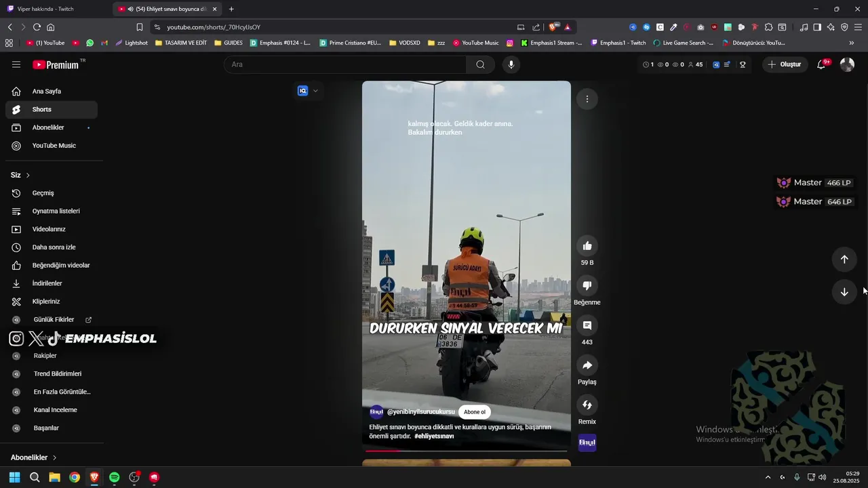Viewport: 868px width, 488px height.
Task: Open Oynatma listeleri
Action: click(52, 211)
